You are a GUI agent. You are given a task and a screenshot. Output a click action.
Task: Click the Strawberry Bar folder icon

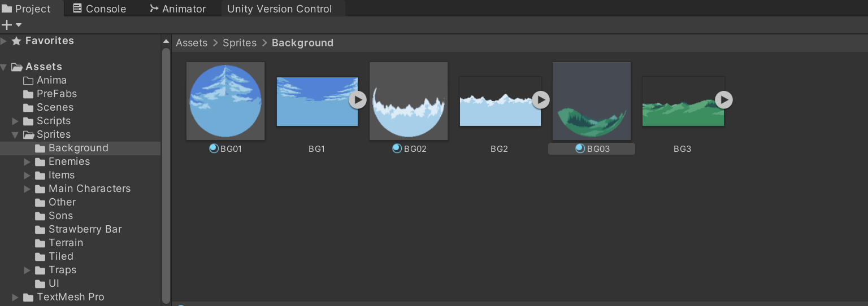coord(40,230)
